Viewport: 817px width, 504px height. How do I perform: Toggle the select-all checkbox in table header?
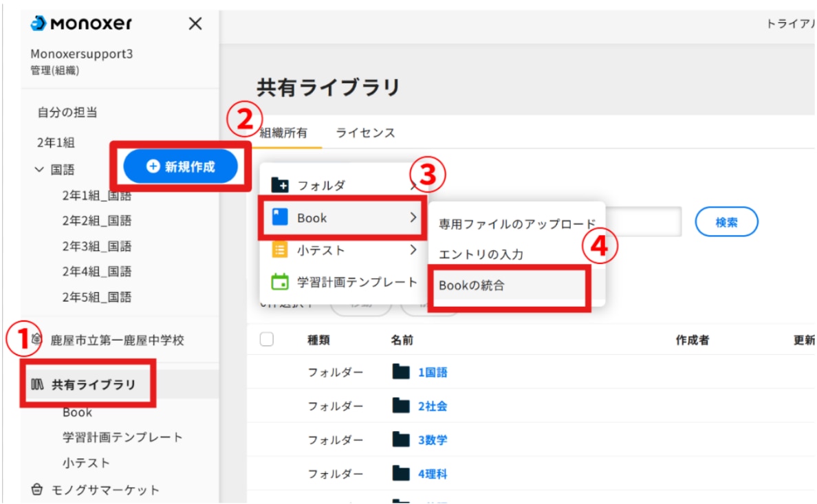coord(268,339)
